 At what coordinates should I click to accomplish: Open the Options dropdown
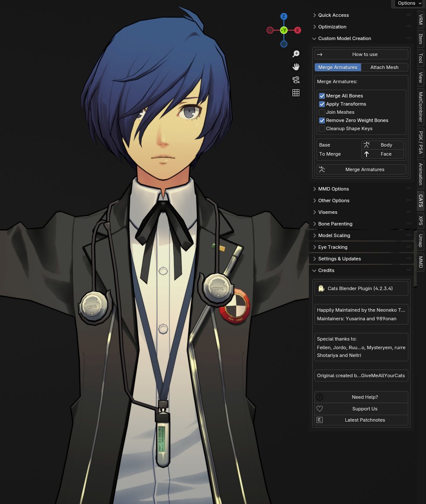[x=409, y=3]
